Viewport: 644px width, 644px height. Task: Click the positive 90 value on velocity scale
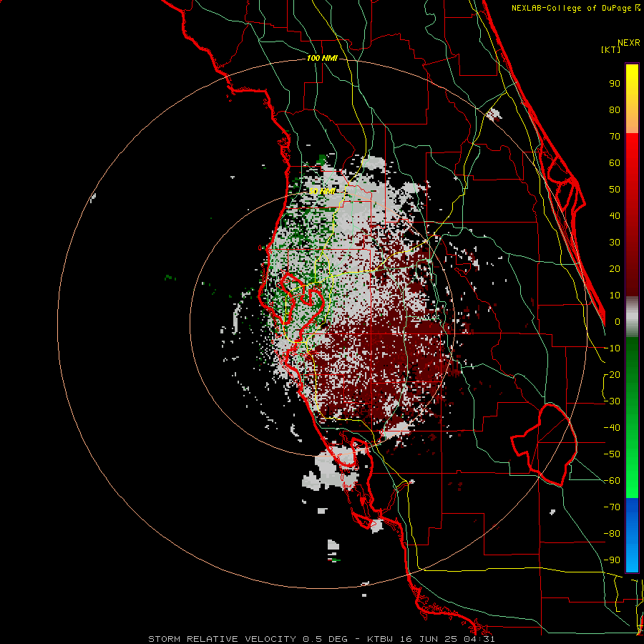[615, 84]
